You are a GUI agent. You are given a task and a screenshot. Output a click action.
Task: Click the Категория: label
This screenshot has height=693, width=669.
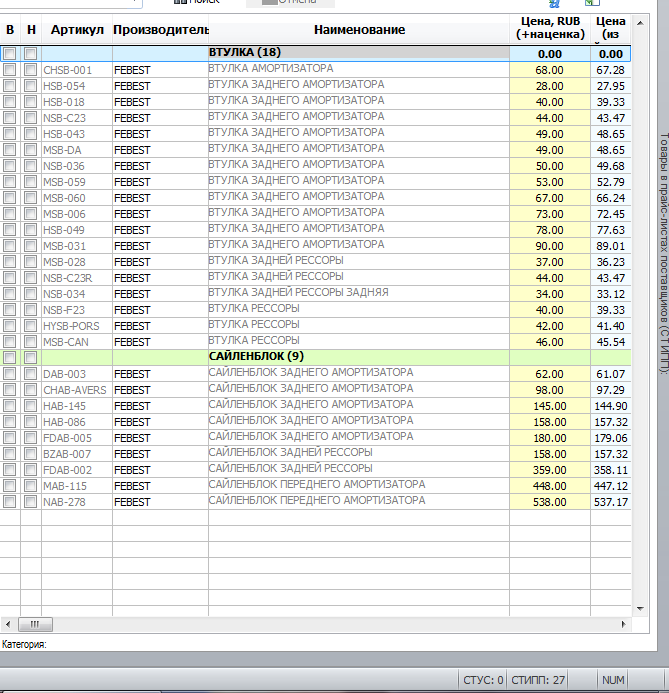pyautogui.click(x=24, y=644)
